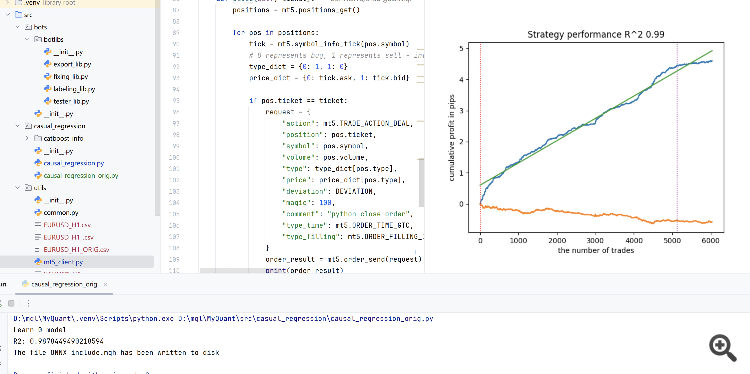Collapse the causal_regression package
The image size is (750, 374).
[x=18, y=126]
